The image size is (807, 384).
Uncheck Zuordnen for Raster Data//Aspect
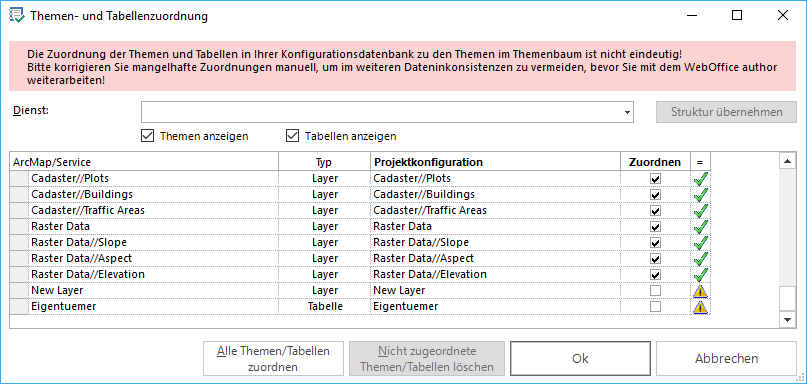pos(655,259)
